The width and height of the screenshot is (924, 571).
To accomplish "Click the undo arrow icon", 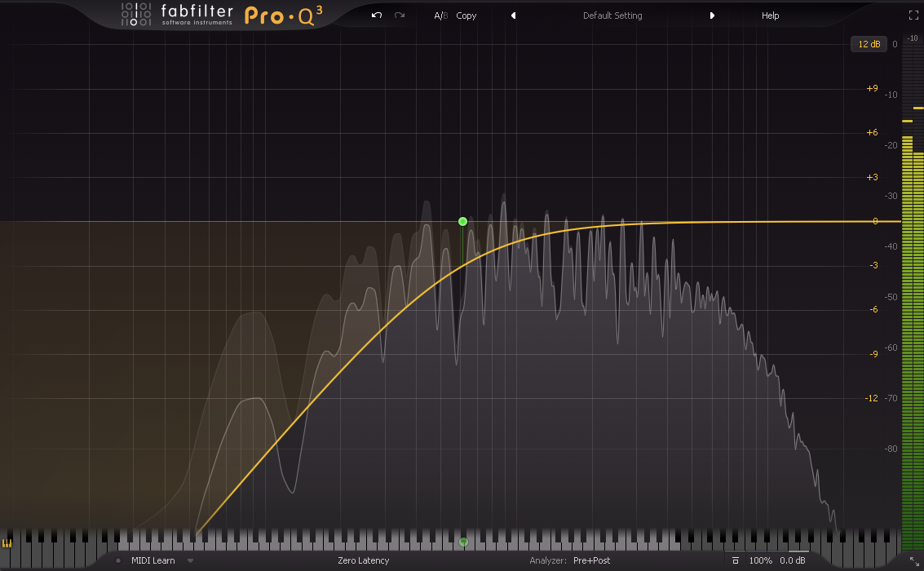I will pyautogui.click(x=377, y=15).
